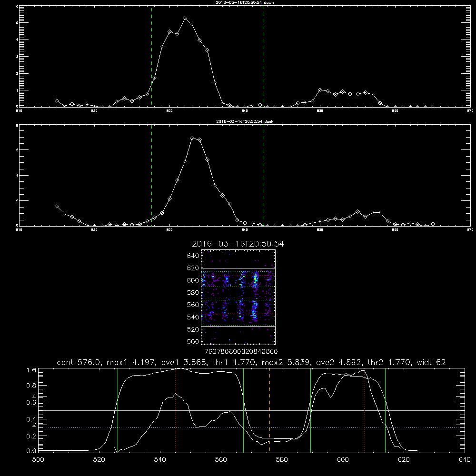Click the orange dashed center line in bottom plot

(269, 410)
